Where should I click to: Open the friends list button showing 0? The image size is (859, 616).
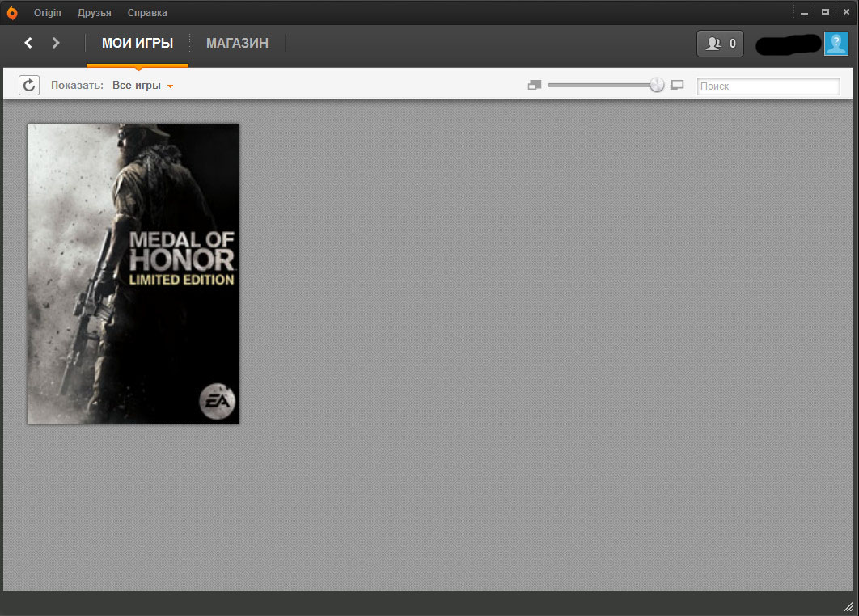coord(720,44)
